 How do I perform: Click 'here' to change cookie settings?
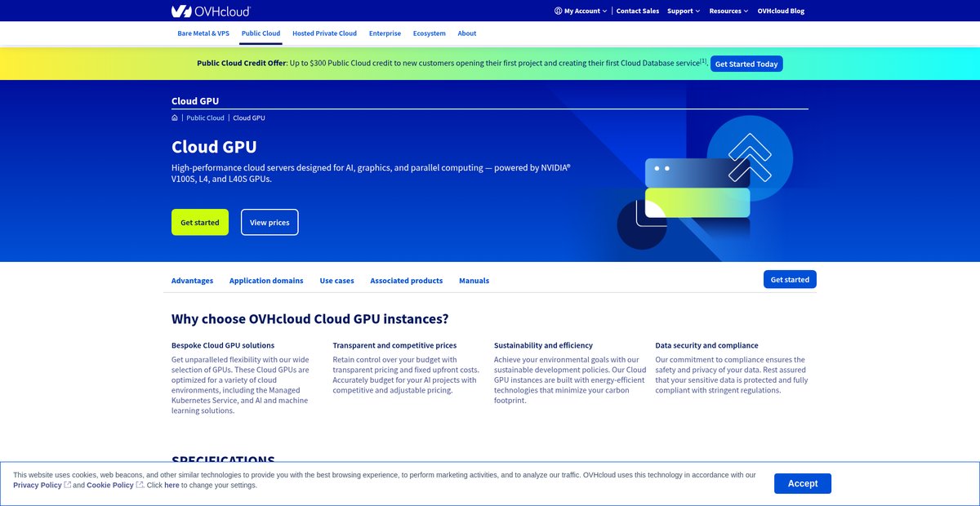click(x=171, y=485)
